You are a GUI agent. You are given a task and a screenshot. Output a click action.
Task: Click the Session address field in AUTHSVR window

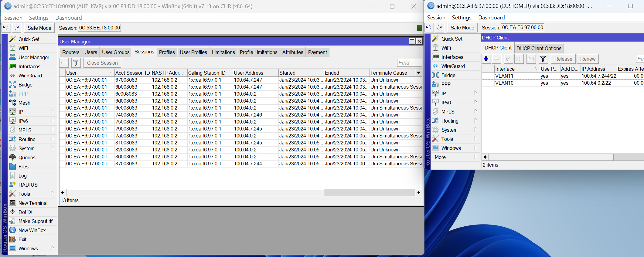point(100,28)
